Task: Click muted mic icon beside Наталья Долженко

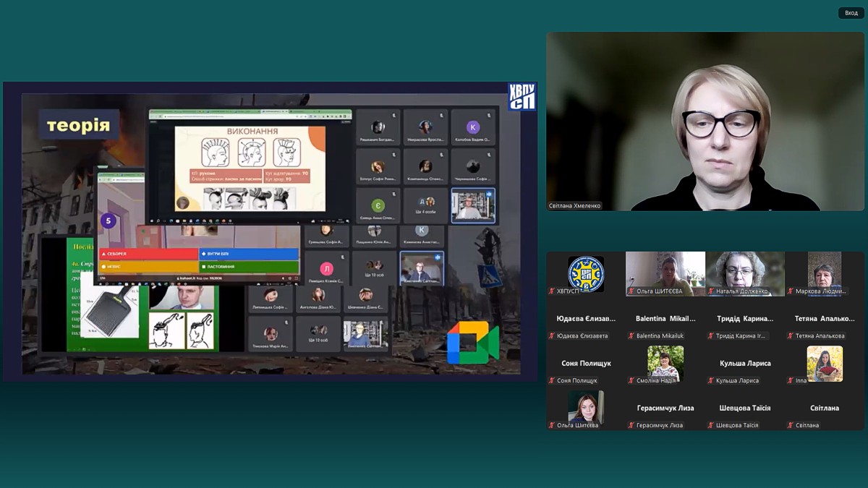Action: pyautogui.click(x=711, y=291)
